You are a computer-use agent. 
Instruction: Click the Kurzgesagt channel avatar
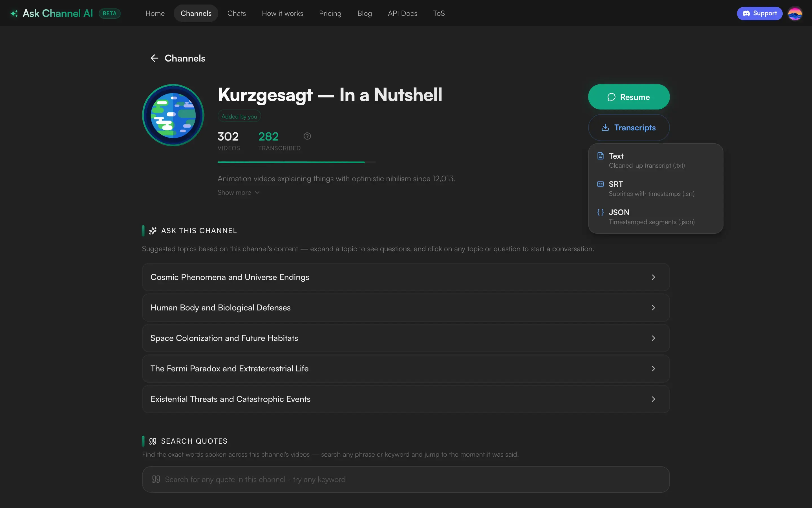[173, 115]
